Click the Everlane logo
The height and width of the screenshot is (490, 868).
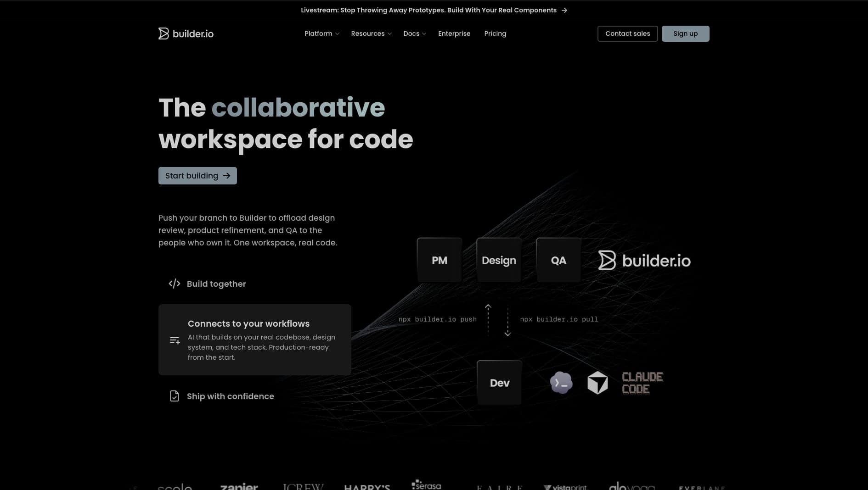pos(702,488)
